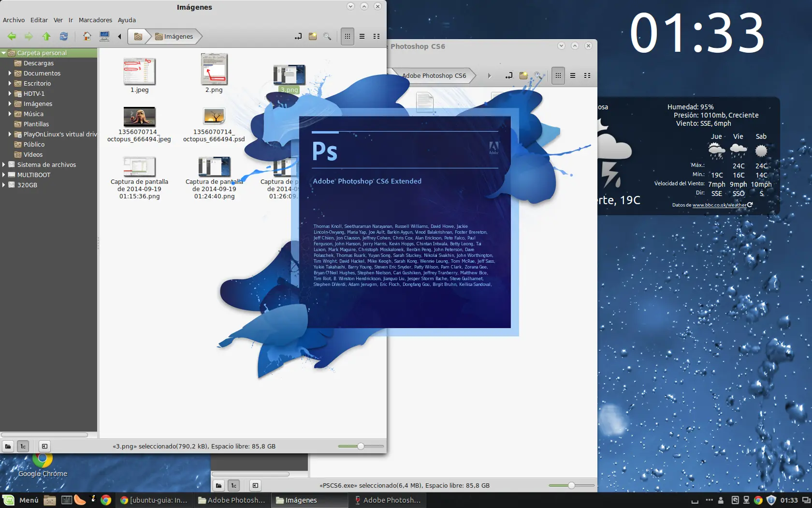Toggle location entry in Photoshop CS6 window
The width and height of the screenshot is (812, 508).
coord(509,75)
